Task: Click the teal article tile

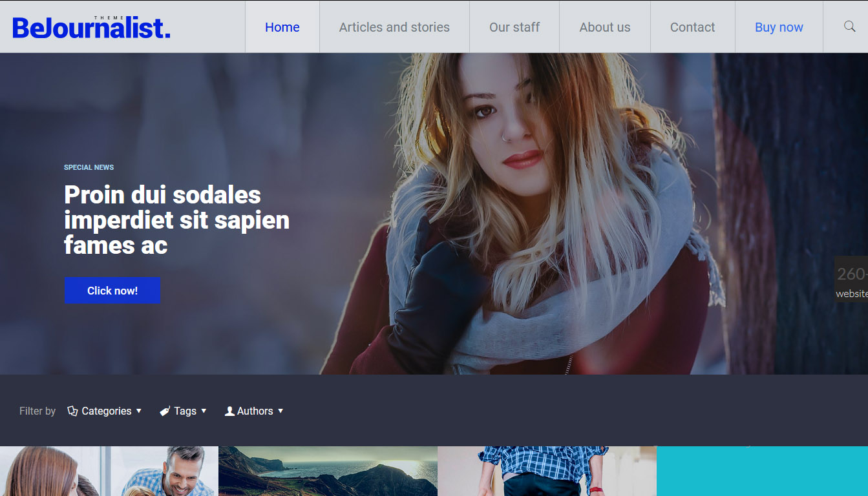Action: coord(762,471)
